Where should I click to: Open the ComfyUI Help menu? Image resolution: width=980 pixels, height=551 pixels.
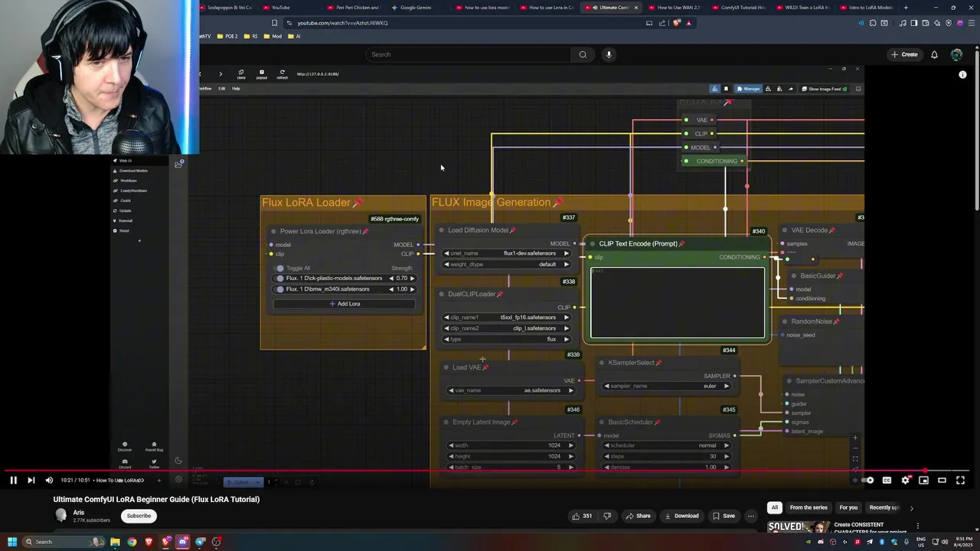point(236,89)
